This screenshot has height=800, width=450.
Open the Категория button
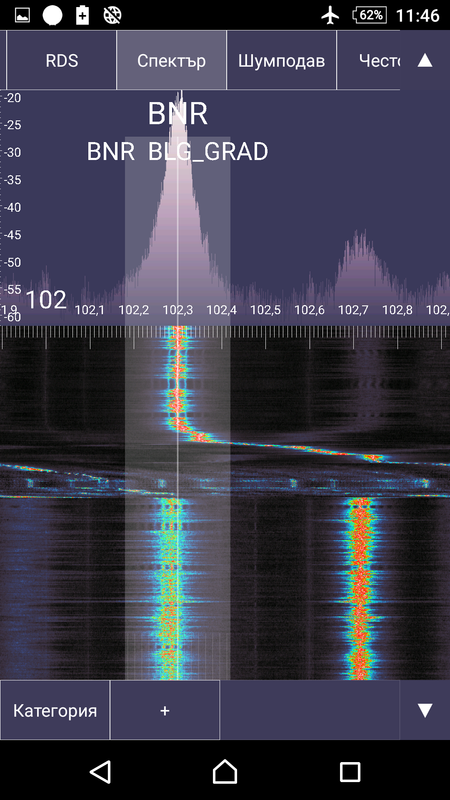(x=55, y=710)
